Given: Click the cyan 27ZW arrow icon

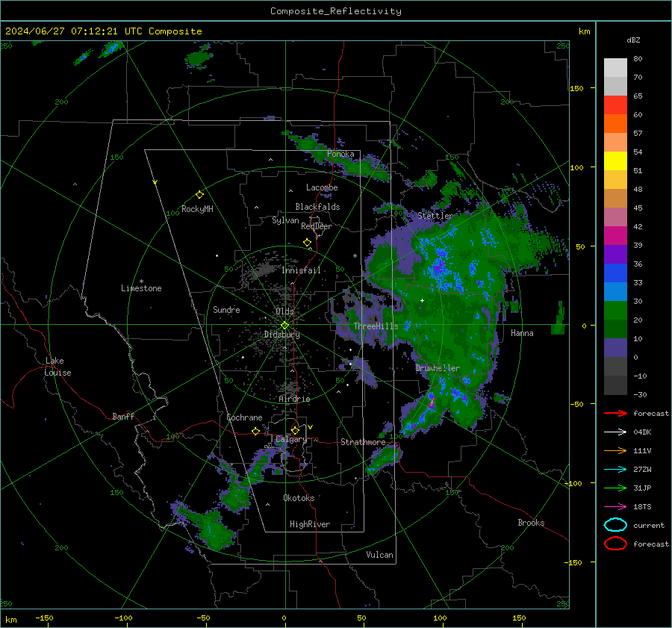Looking at the screenshot, I should 615,470.
